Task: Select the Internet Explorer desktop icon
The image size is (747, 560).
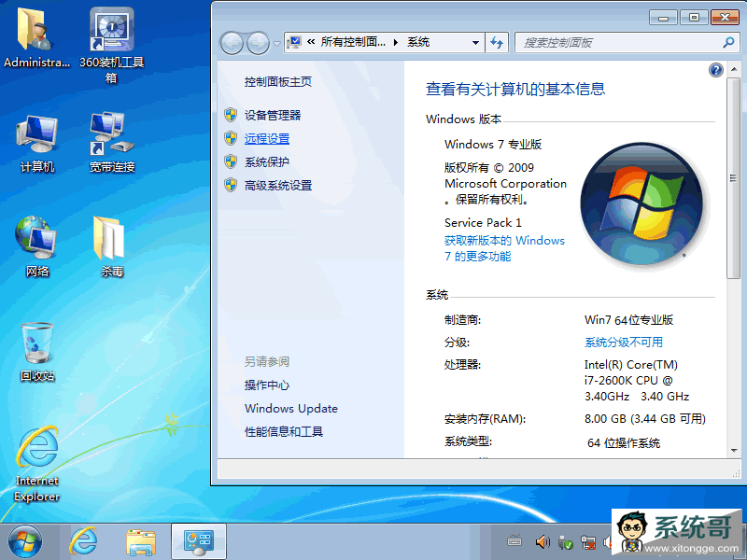Action: coord(37,464)
